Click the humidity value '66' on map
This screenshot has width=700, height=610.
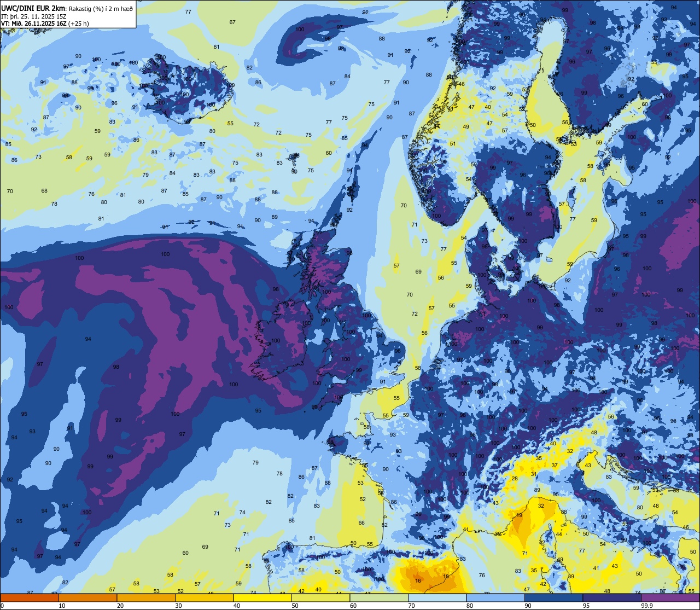[361, 522]
